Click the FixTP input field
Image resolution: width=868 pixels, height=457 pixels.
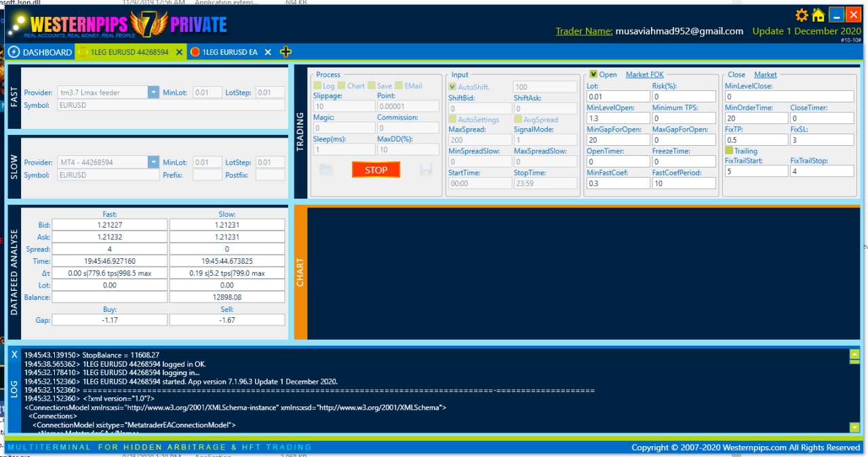tap(756, 140)
